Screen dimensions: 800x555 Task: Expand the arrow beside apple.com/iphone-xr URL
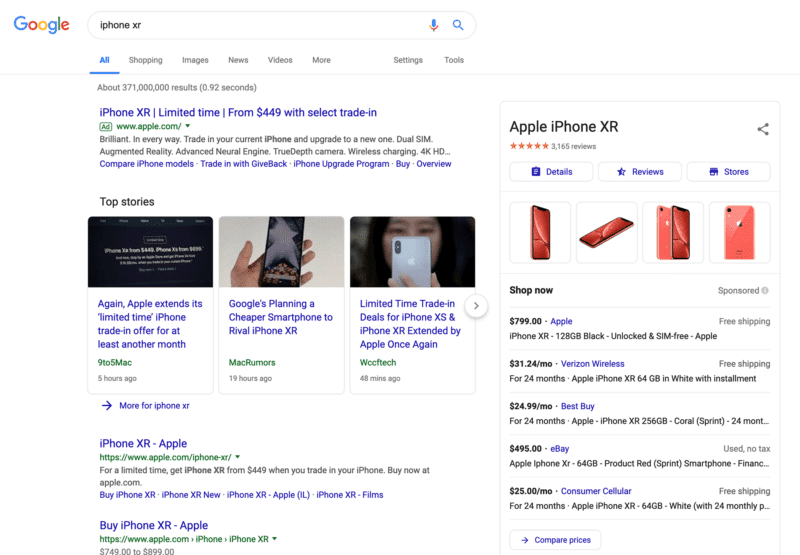click(x=238, y=457)
